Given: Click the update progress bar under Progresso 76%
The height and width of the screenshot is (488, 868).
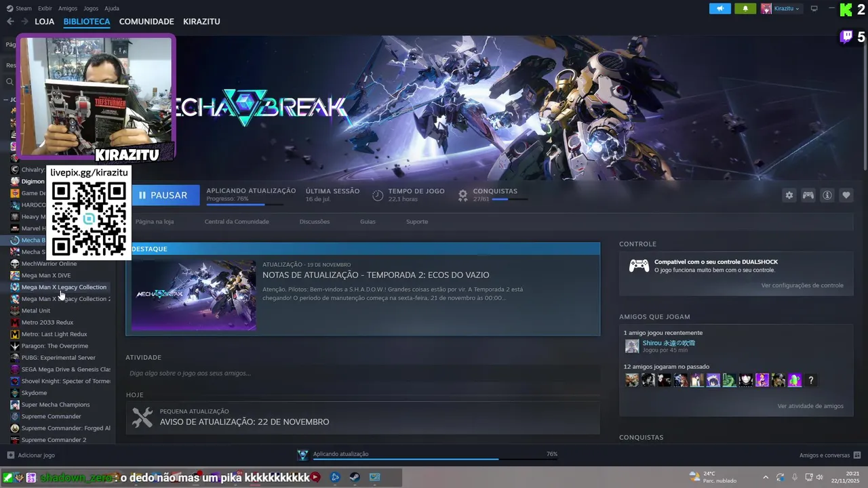Looking at the screenshot, I should click(245, 204).
